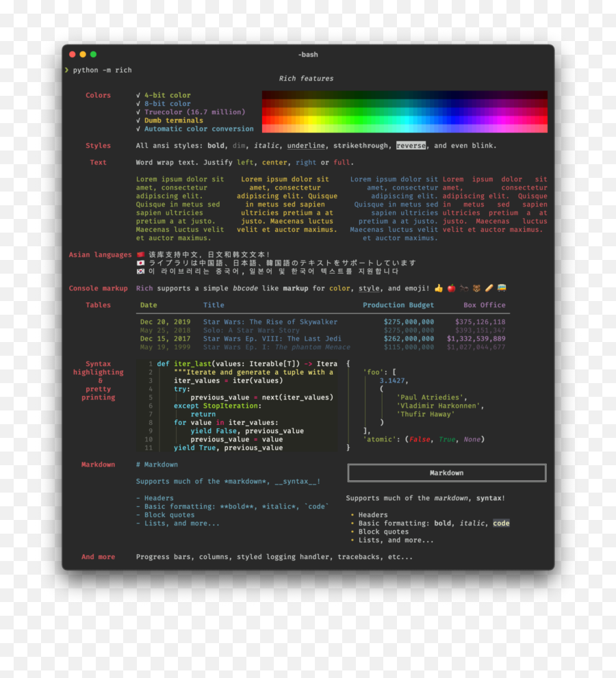Click the raccoon emoji in the emoji list

(x=464, y=288)
